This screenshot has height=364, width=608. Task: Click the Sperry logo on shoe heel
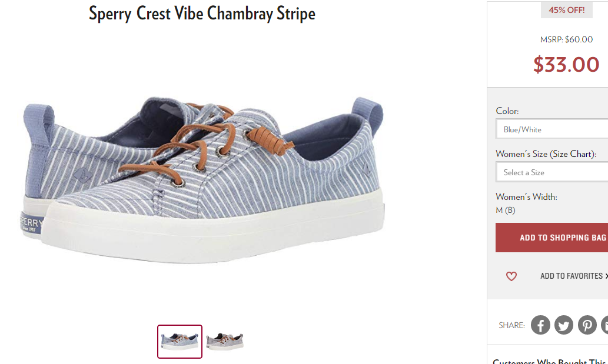click(31, 224)
